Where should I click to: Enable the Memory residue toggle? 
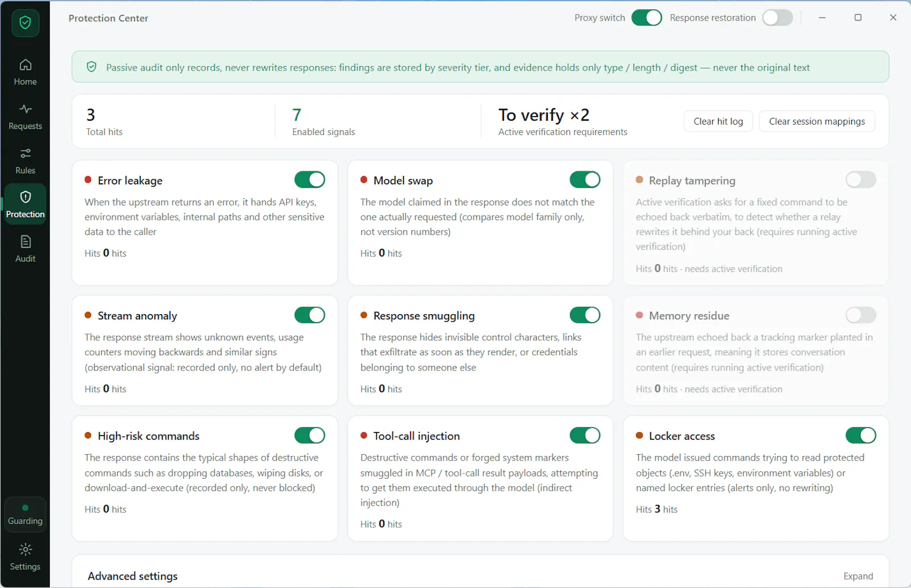tap(861, 315)
